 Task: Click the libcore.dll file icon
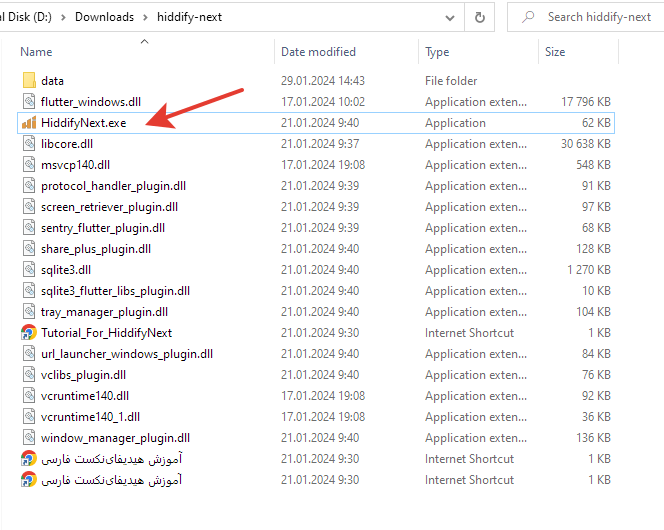(29, 144)
